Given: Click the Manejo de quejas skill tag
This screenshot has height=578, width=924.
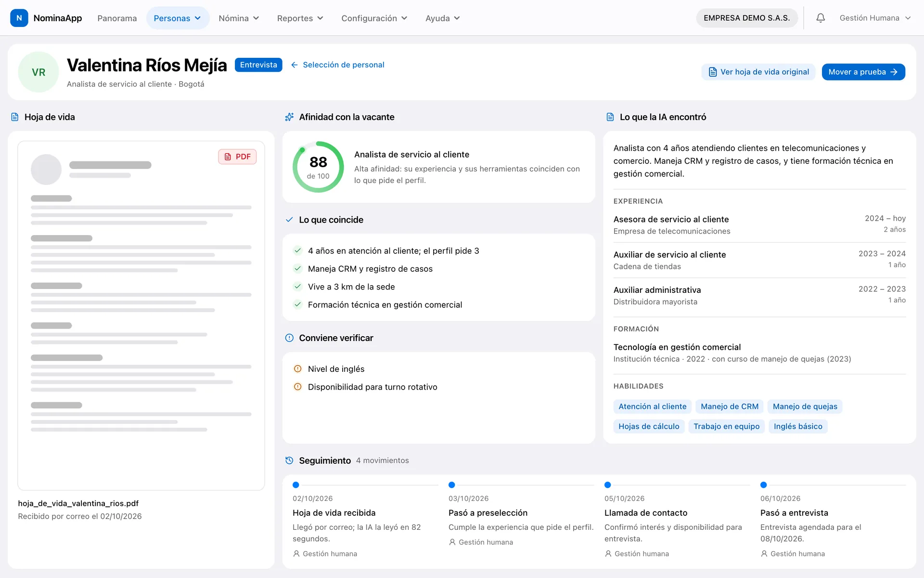Looking at the screenshot, I should click(x=805, y=407).
